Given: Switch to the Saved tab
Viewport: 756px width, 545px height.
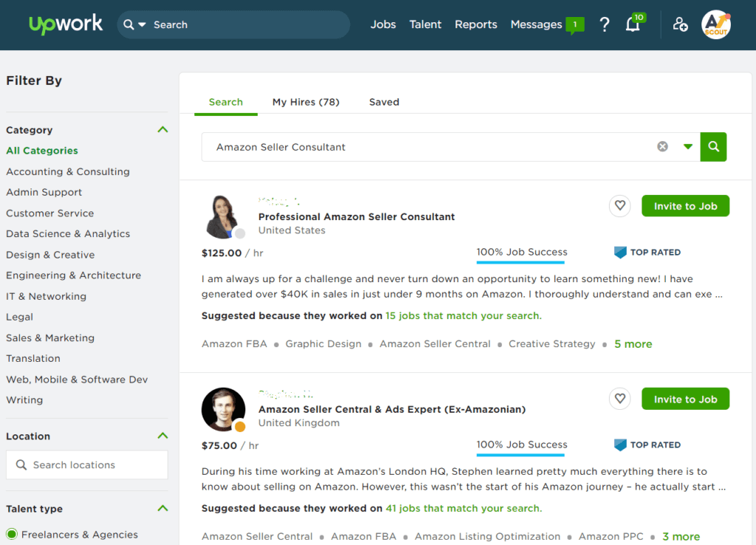Looking at the screenshot, I should pos(384,102).
